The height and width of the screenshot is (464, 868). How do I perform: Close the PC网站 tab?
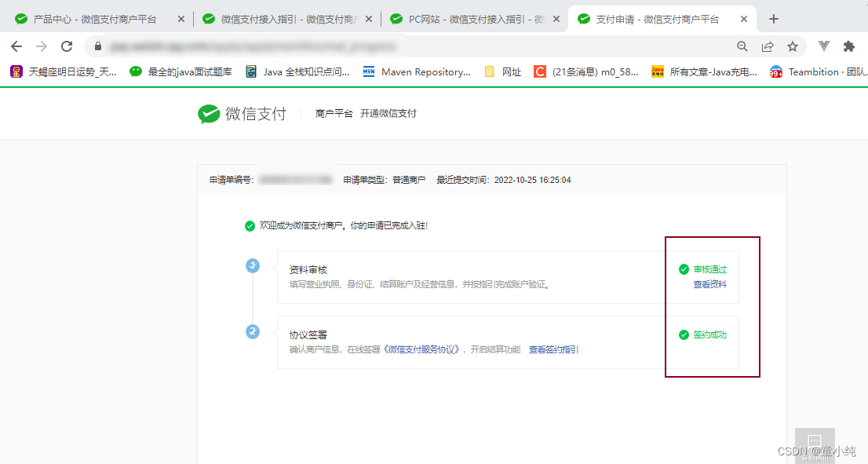[x=556, y=19]
